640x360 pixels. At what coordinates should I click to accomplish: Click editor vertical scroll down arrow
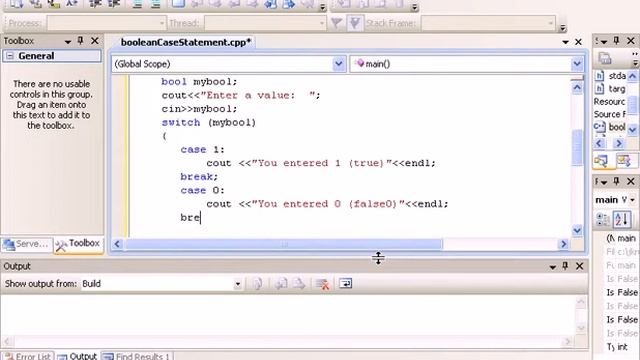click(577, 230)
